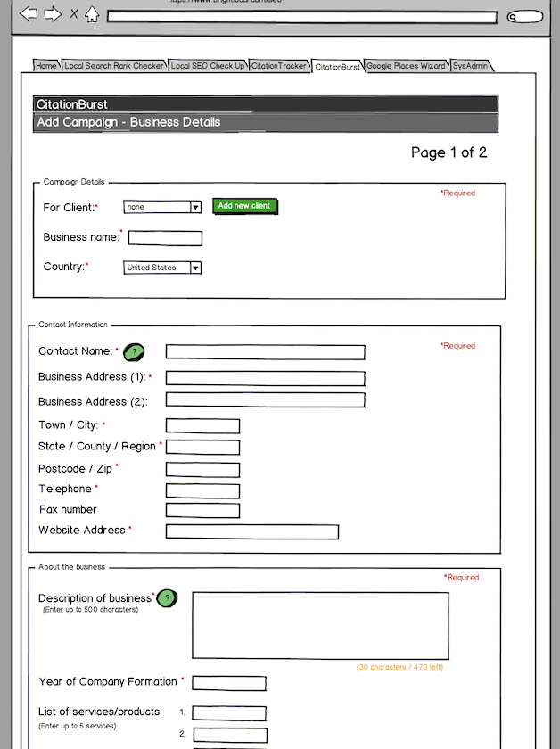Click the browser address bar
Viewport: 560px width, 749px height.
302,17
